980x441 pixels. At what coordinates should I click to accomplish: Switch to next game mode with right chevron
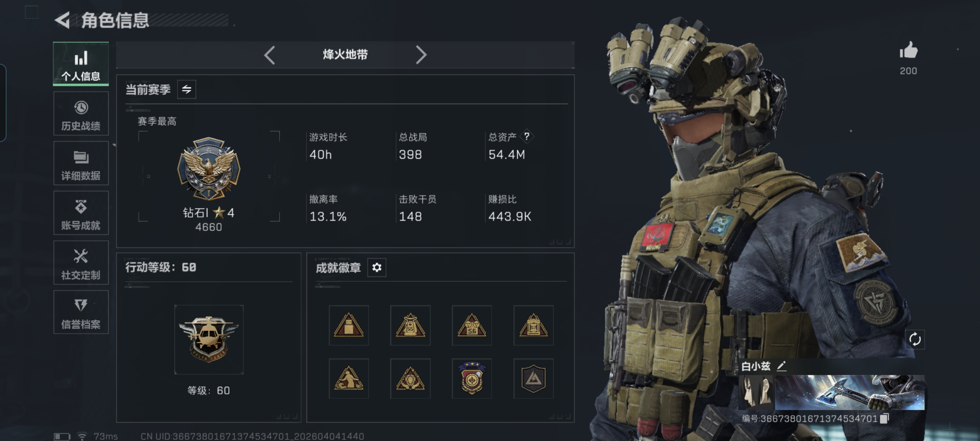click(421, 55)
